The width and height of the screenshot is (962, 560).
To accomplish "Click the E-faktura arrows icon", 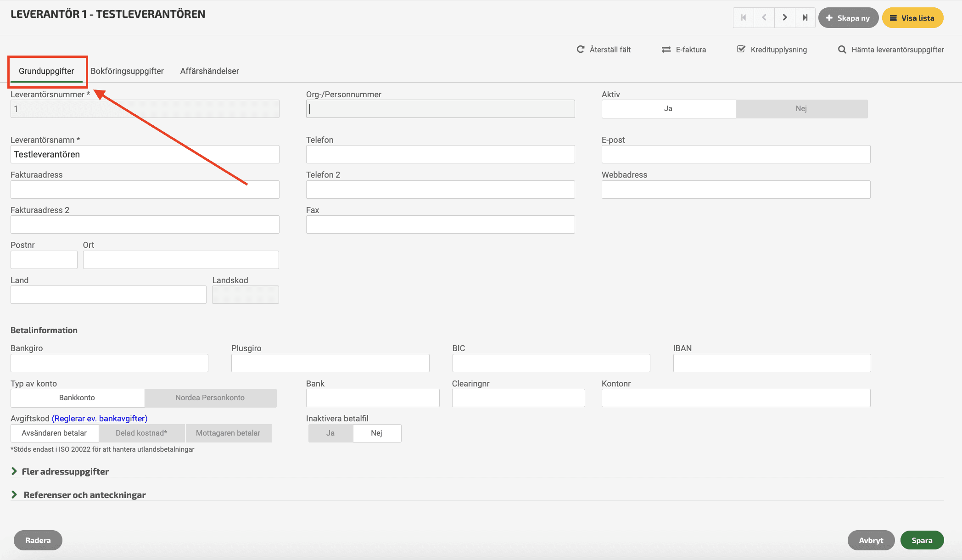I will coord(666,50).
